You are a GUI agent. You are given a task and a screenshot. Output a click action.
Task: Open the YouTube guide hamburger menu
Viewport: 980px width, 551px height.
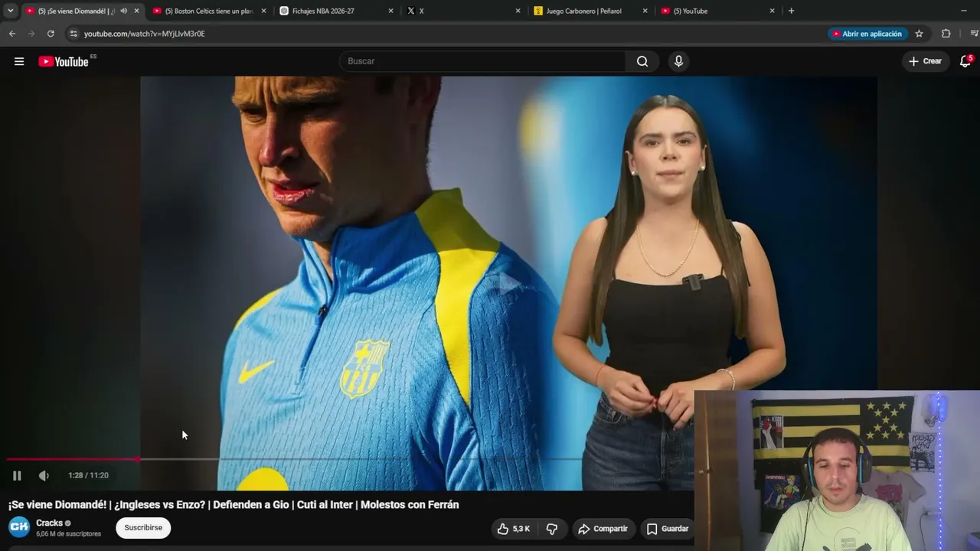[19, 61]
